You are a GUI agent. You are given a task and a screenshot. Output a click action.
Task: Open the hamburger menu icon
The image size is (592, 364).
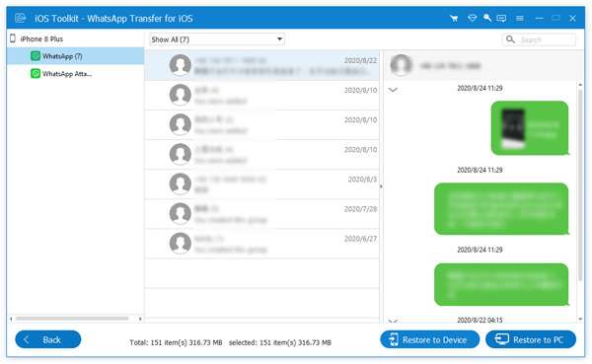point(520,18)
